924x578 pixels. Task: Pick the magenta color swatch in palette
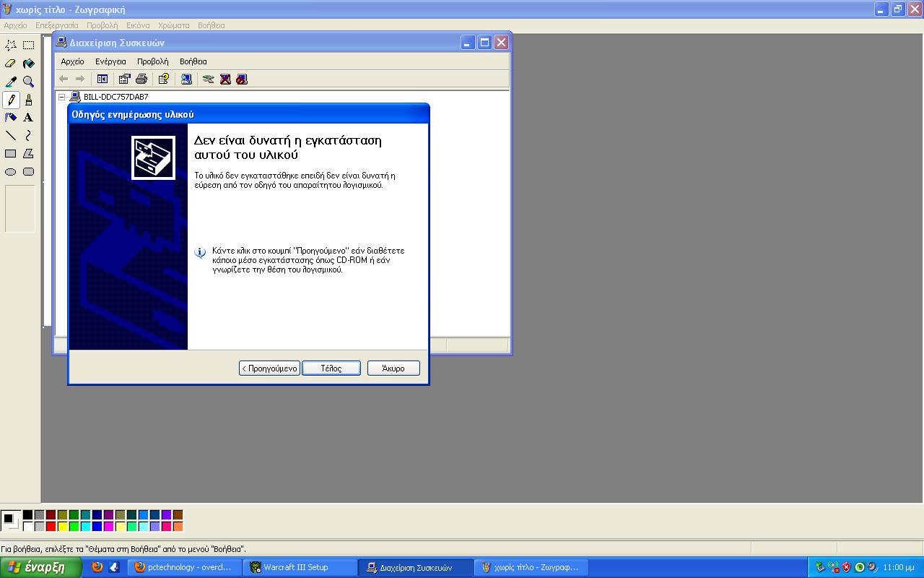108,527
